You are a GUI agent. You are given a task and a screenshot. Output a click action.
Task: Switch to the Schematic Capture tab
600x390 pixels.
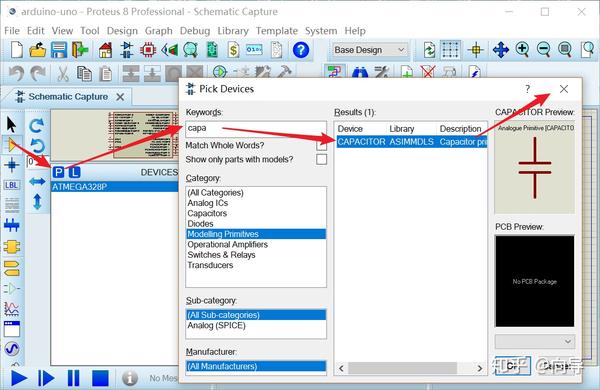click(68, 96)
